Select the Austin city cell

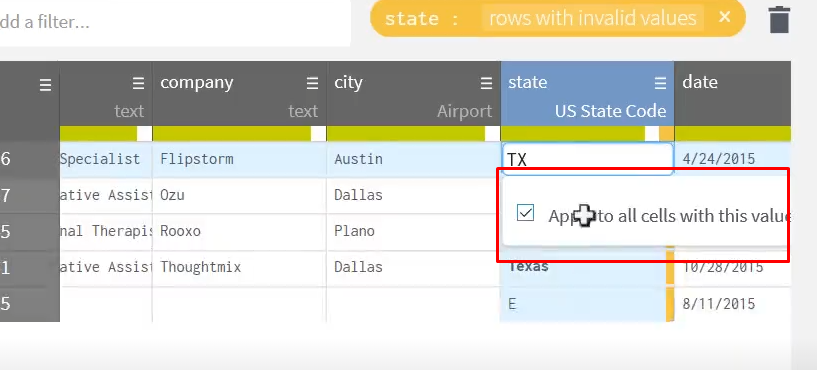414,159
